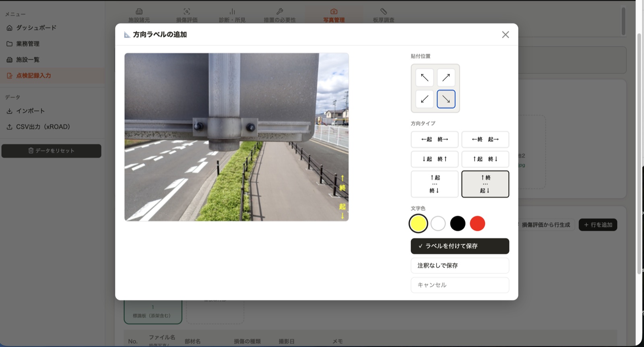Click the CSV出力 upload icon
The height and width of the screenshot is (347, 644).
click(10, 127)
